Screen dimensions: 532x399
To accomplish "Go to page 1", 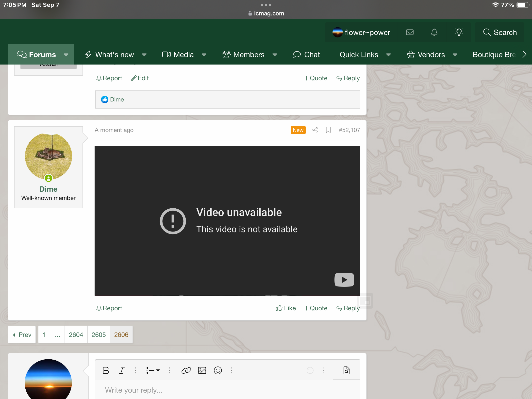I will (x=44, y=334).
